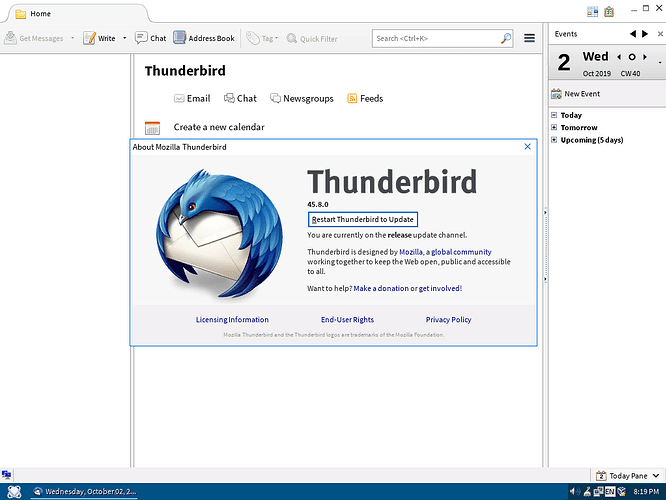The width and height of the screenshot is (666, 500).
Task: Open Chat from the toolbar
Action: point(150,38)
